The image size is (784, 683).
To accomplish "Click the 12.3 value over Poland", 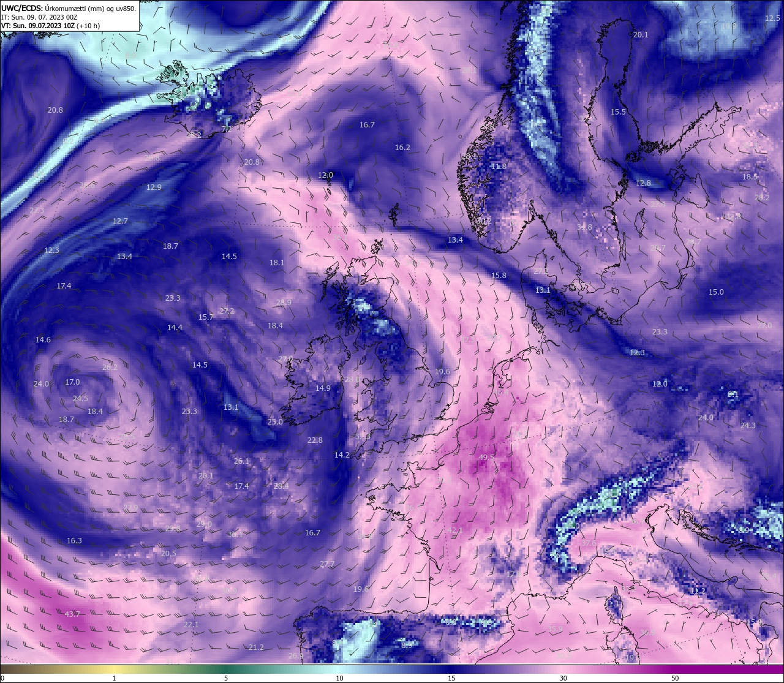I will click(x=637, y=352).
